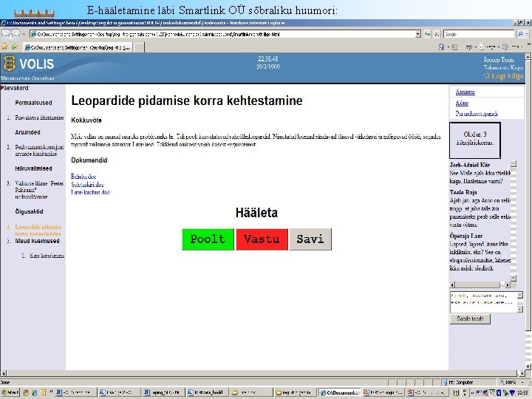Open a new blank browser tab
The image size is (532, 399).
(139, 47)
